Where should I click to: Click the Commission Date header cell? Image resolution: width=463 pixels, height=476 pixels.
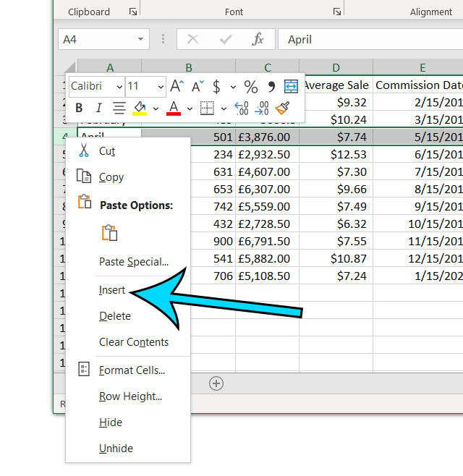pyautogui.click(x=418, y=85)
